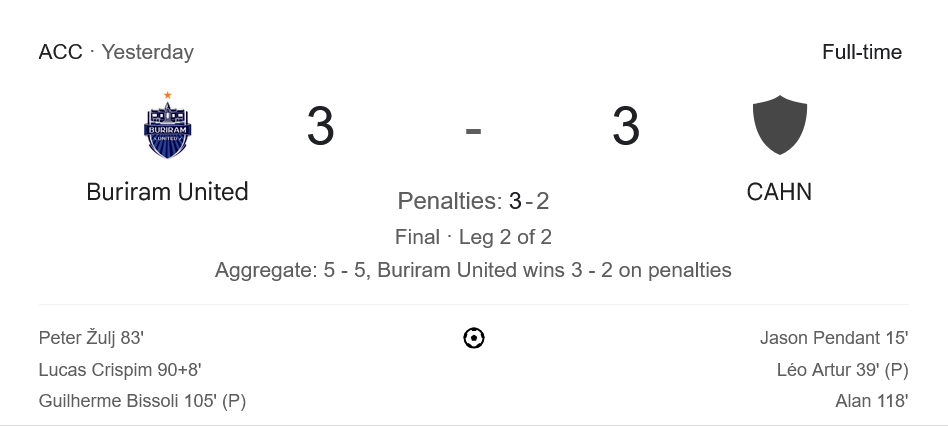
Task: Click the CAHN shield logo
Action: click(x=779, y=126)
